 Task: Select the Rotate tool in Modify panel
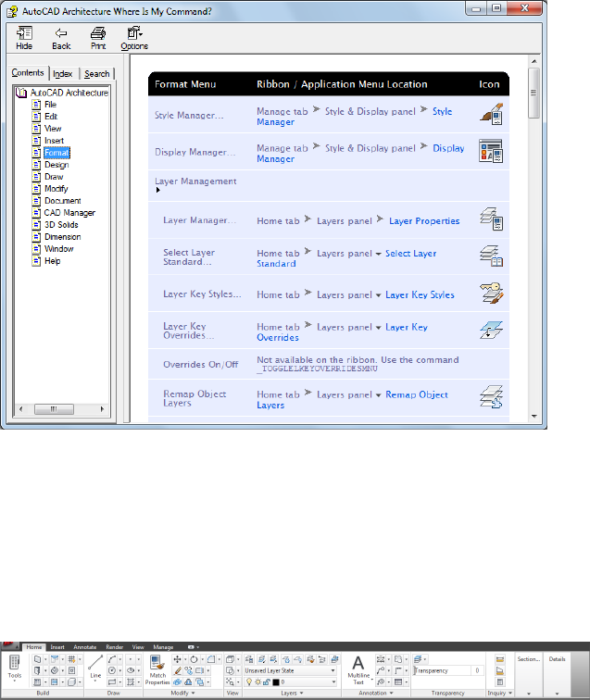[x=194, y=659]
